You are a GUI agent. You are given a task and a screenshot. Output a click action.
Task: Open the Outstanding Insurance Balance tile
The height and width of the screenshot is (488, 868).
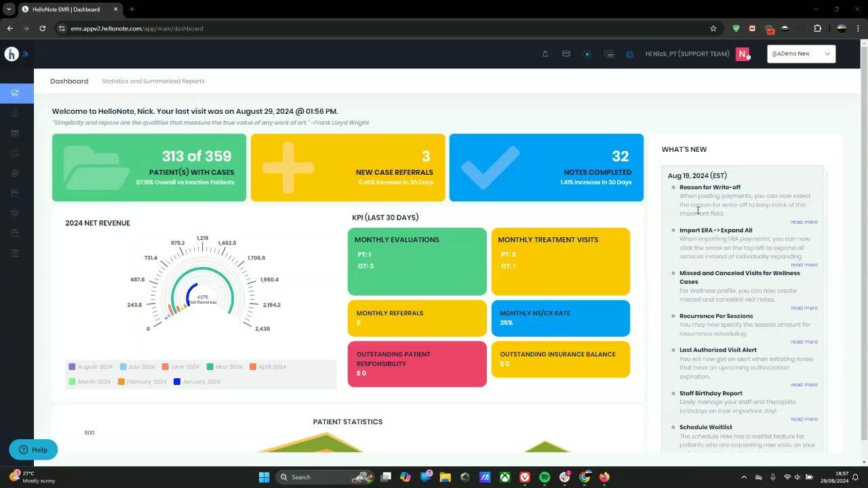point(561,359)
